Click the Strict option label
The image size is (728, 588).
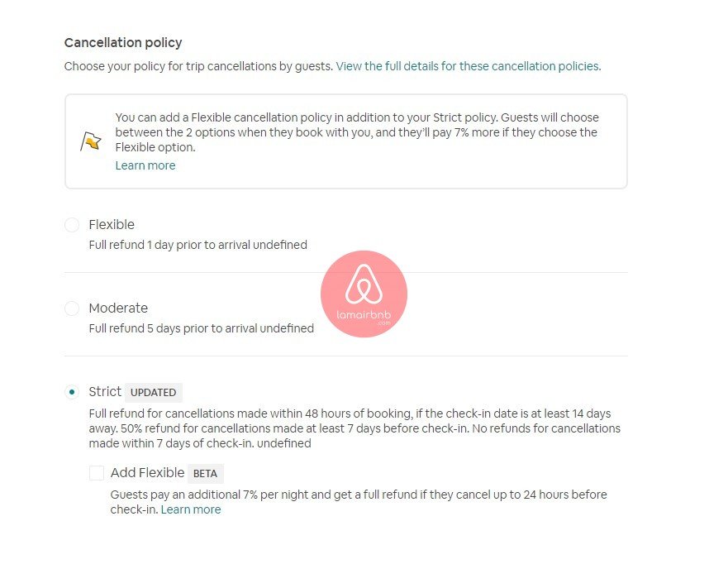(105, 392)
